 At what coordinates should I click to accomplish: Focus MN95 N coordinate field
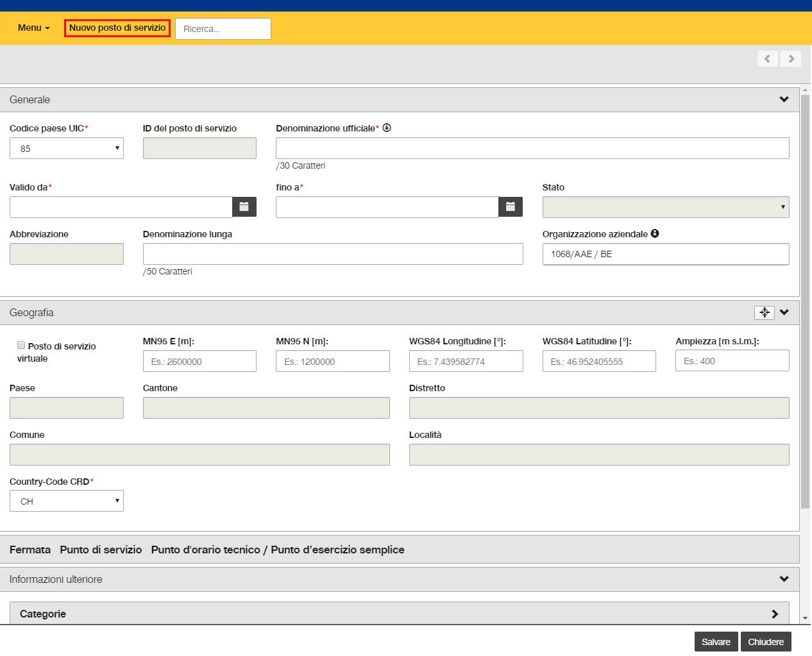tap(333, 361)
